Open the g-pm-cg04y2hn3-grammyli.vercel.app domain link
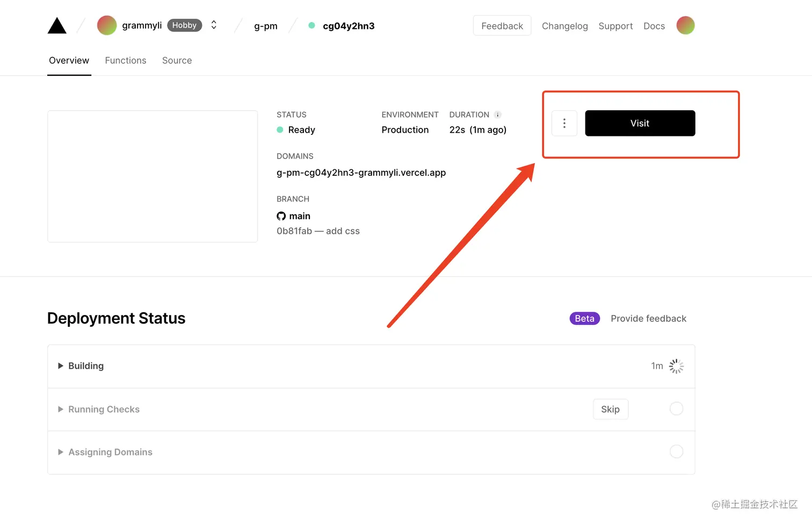This screenshot has height=524, width=812. click(361, 173)
